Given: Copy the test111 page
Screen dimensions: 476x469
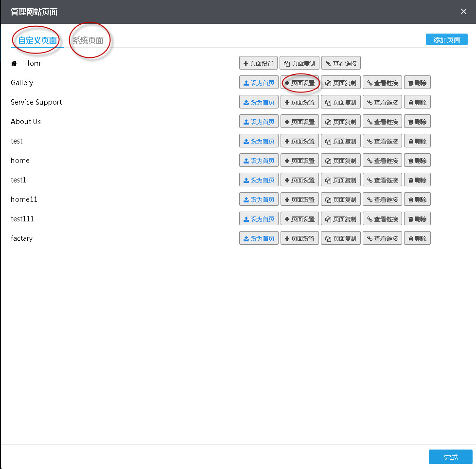Looking at the screenshot, I should coord(340,219).
